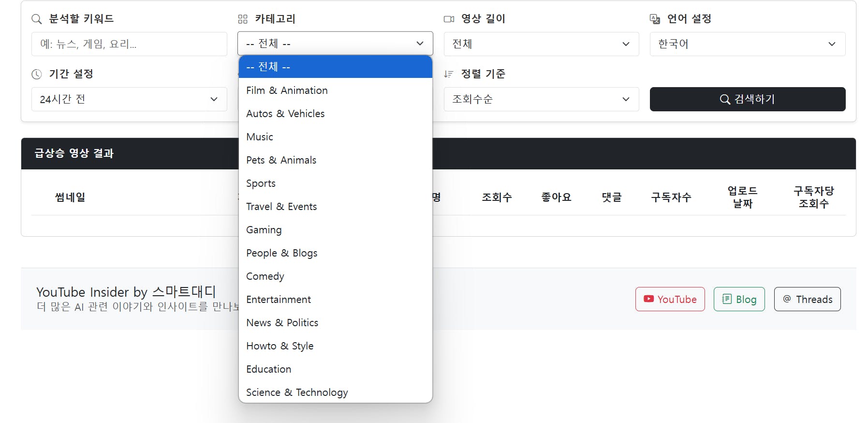
Task: Select People & Blogs category
Action: [336, 253]
